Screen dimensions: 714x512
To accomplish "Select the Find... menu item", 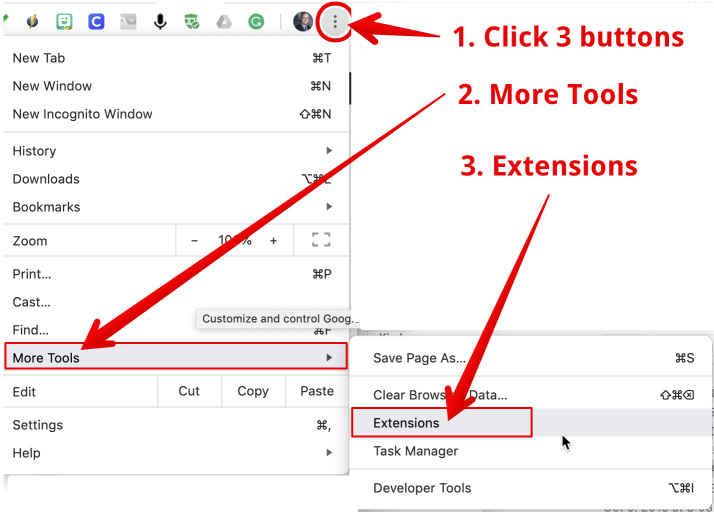I will (x=176, y=330).
